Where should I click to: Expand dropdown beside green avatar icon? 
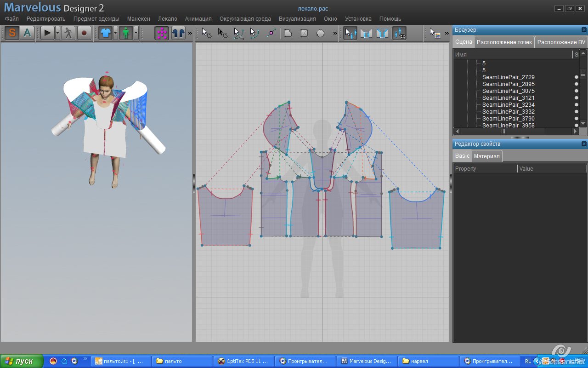coord(136,33)
